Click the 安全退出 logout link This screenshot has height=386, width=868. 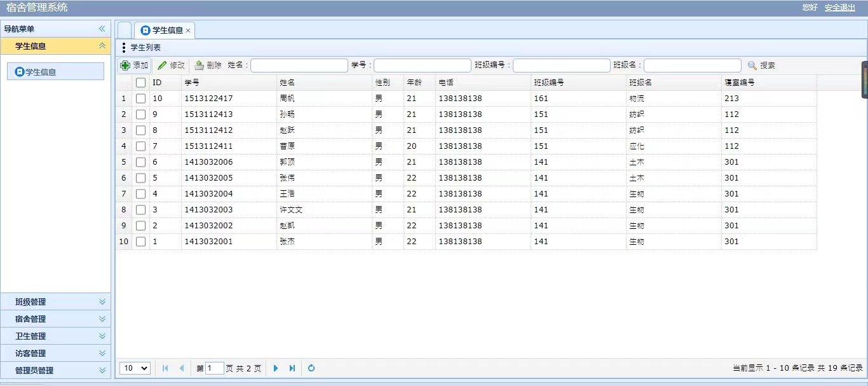(x=839, y=8)
